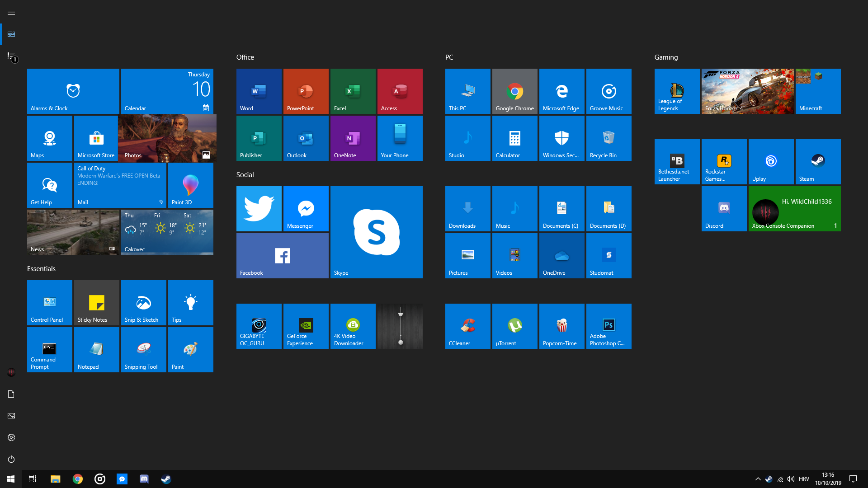Start Minecraft from the Gaming group
This screenshot has height=488, width=868.
(x=817, y=91)
